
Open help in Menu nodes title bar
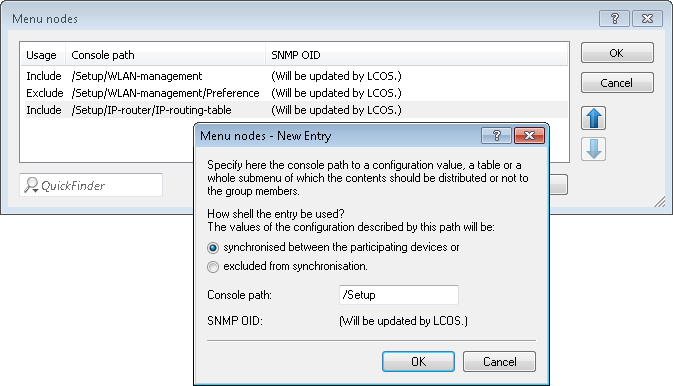click(614, 18)
